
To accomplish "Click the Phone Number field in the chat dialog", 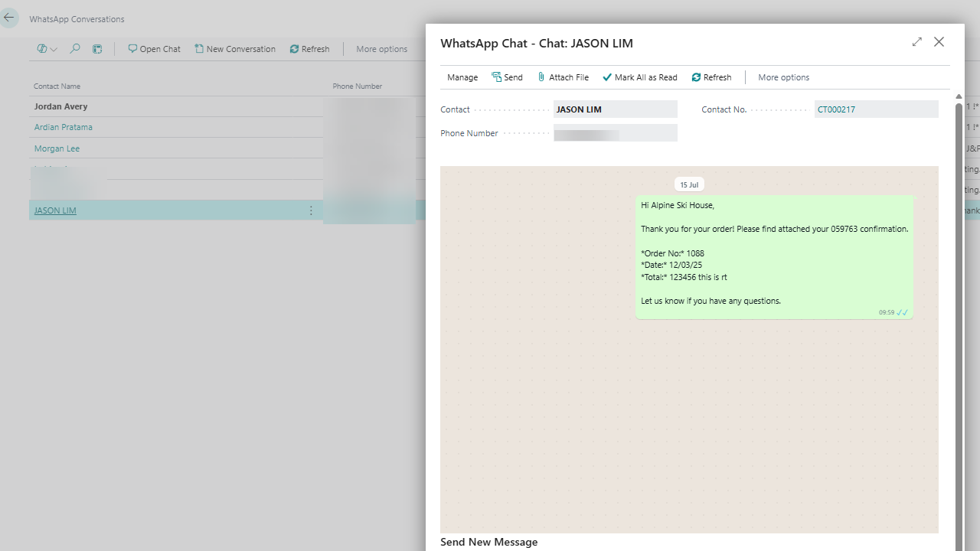I will tap(616, 133).
